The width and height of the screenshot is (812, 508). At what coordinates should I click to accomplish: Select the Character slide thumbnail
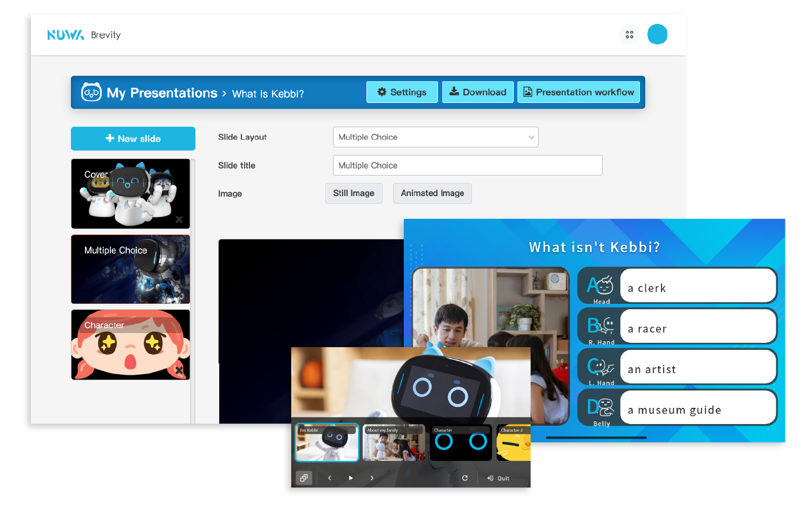(x=130, y=344)
